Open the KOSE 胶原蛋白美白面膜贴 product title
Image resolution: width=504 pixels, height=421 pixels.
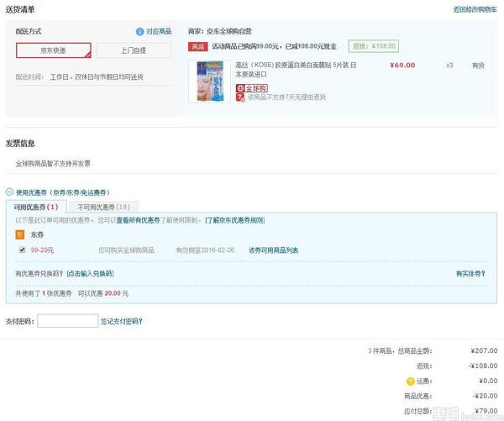[x=296, y=70]
